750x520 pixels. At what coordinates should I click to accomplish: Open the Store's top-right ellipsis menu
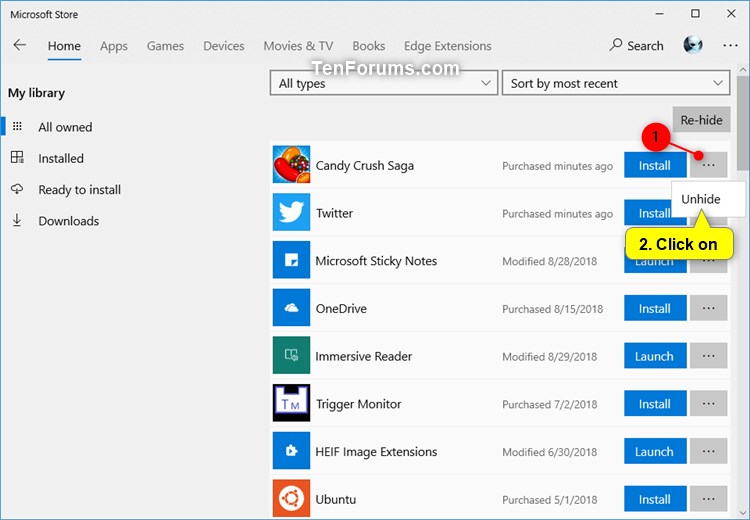[730, 45]
